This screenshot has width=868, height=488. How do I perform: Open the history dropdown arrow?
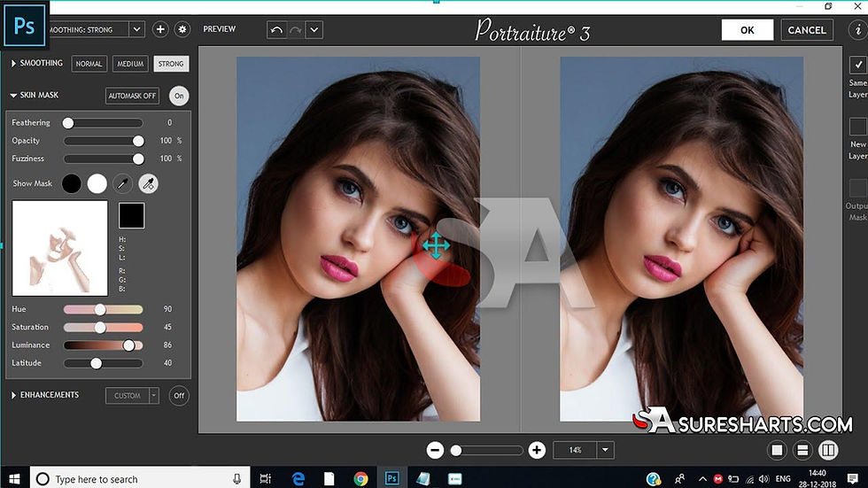314,30
